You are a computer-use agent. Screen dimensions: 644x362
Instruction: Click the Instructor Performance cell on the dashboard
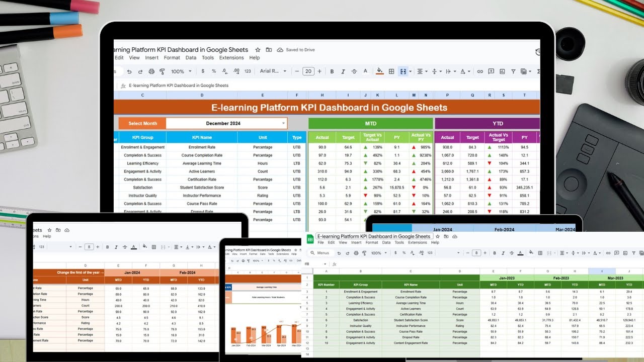click(202, 196)
